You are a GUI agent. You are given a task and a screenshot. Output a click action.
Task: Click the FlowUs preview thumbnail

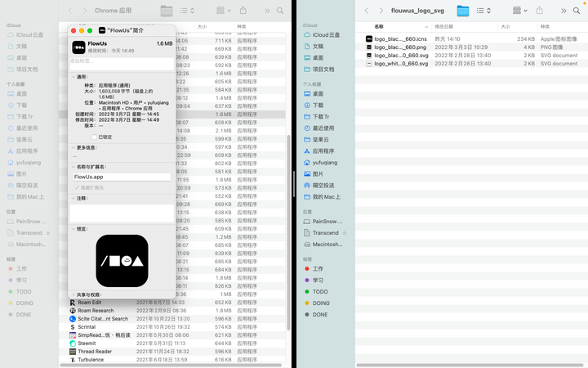pyautogui.click(x=122, y=261)
